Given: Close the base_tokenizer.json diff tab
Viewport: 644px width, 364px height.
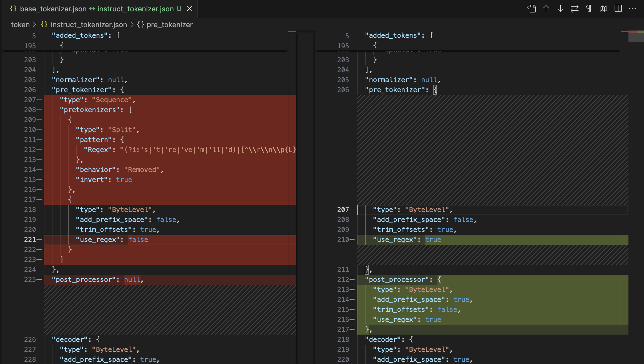Looking at the screenshot, I should pyautogui.click(x=189, y=9).
